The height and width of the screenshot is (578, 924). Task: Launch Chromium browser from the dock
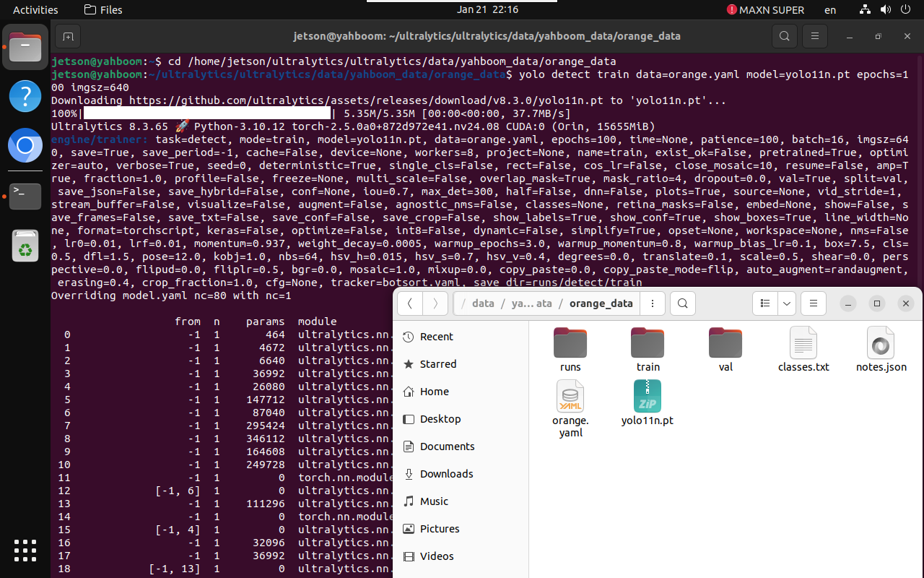pyautogui.click(x=25, y=147)
